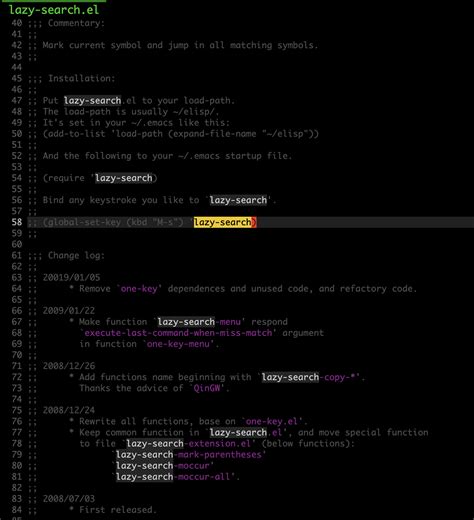
Task: Click 'one-key.el' on line 76
Action: point(271,421)
